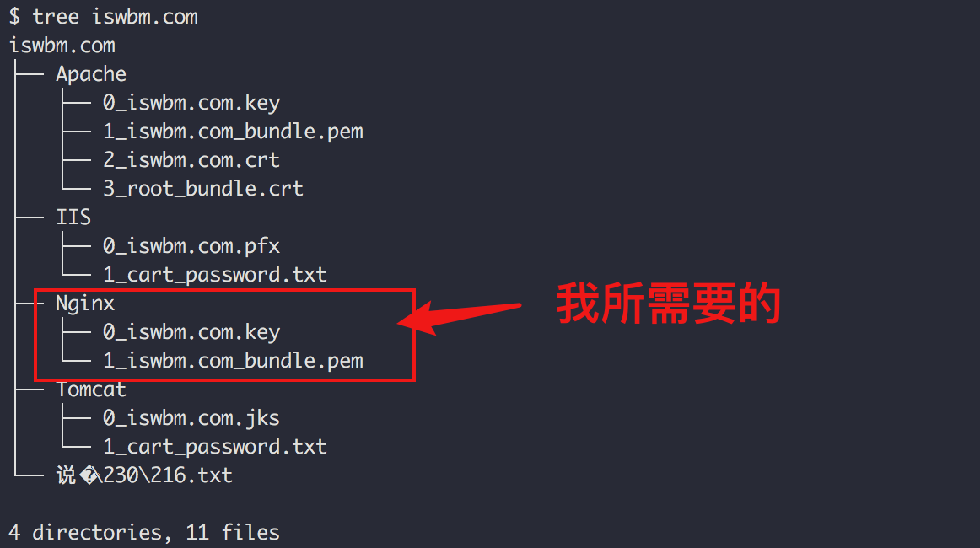
Task: Click the red 我所需要的 annotation text
Action: (669, 304)
